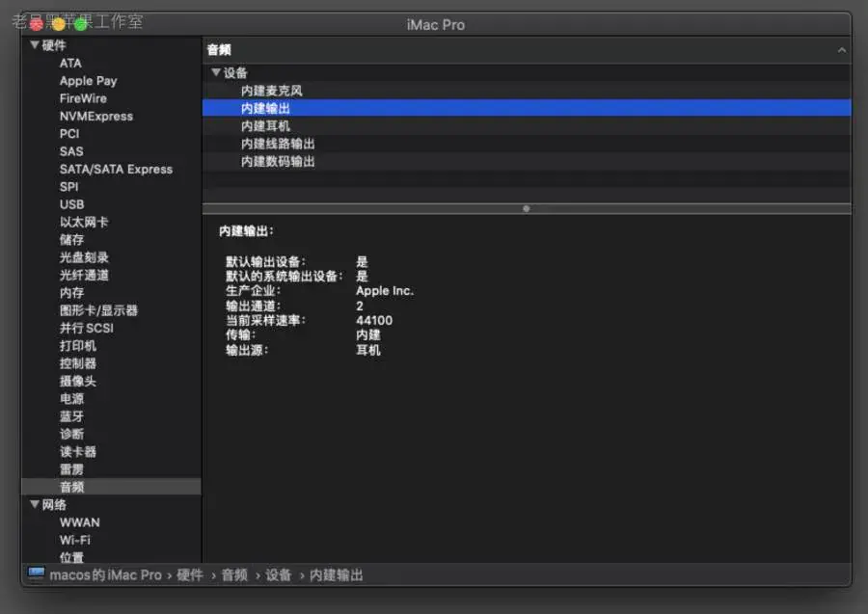
Task: Select 打印机 in sidebar
Action: click(x=77, y=346)
